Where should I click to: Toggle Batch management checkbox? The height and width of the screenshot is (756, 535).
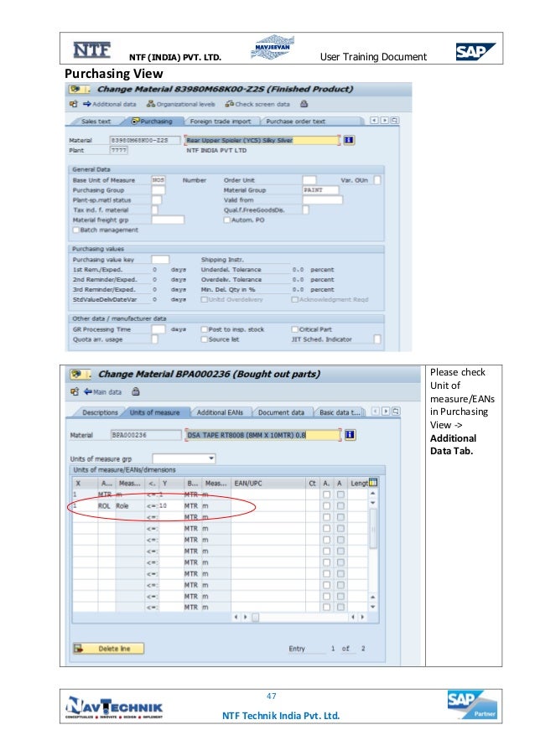(75, 230)
